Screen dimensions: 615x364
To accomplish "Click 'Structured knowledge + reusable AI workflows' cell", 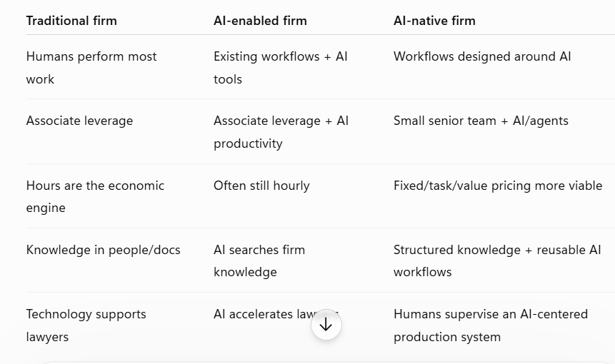I will coord(497,261).
